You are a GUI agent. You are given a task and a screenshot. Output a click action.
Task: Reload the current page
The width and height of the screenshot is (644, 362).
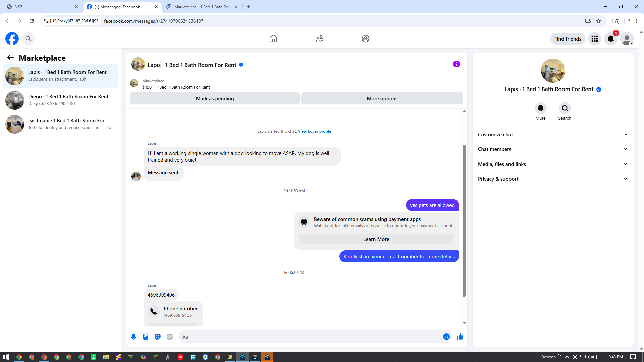(x=32, y=21)
